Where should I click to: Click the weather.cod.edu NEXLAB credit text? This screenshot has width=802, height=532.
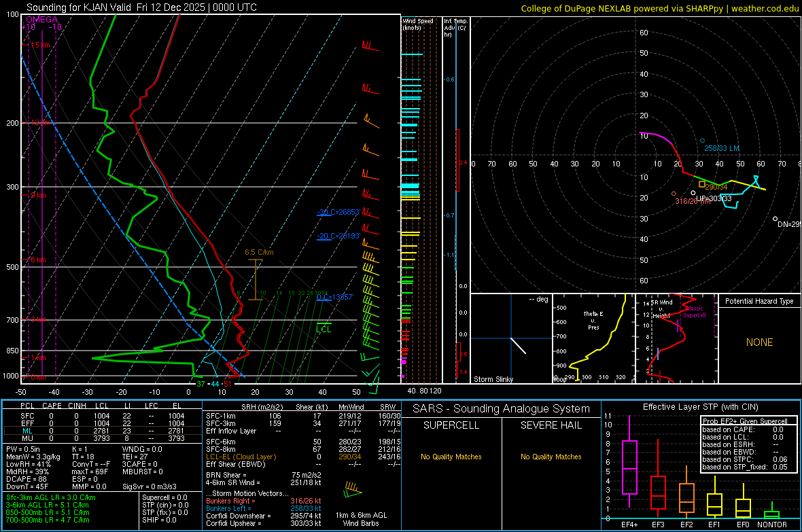(659, 8)
